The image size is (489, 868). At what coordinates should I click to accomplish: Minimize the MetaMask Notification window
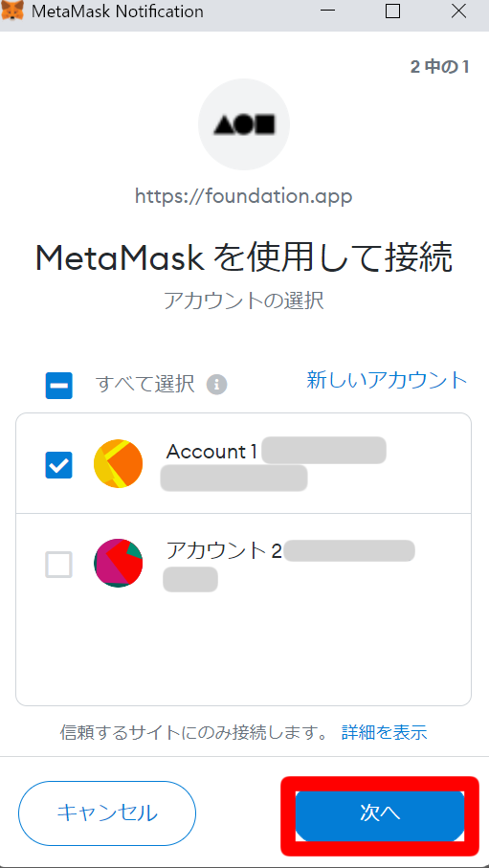point(327,11)
